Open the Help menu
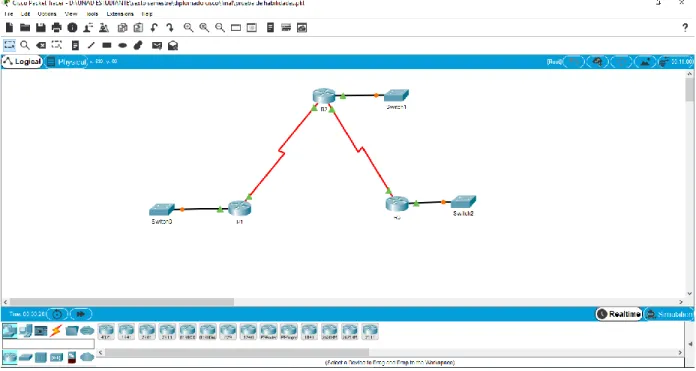The image size is (696, 371). pyautogui.click(x=147, y=14)
